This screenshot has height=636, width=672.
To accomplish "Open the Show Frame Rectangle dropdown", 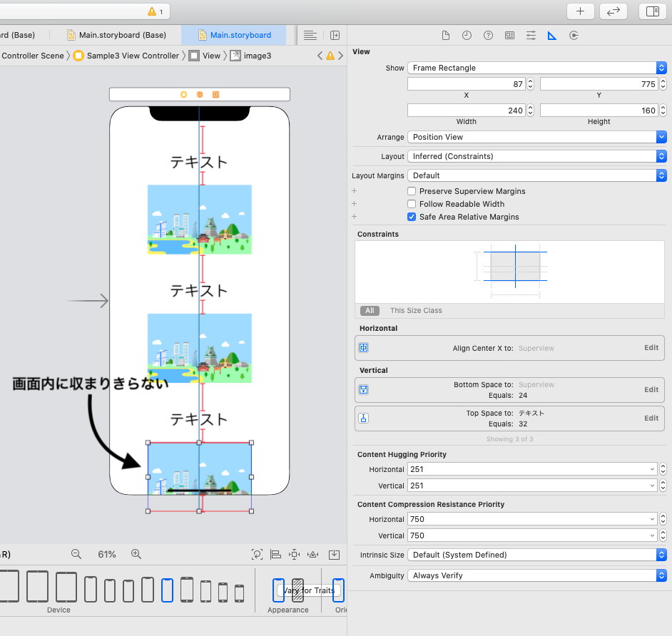I will [x=537, y=68].
